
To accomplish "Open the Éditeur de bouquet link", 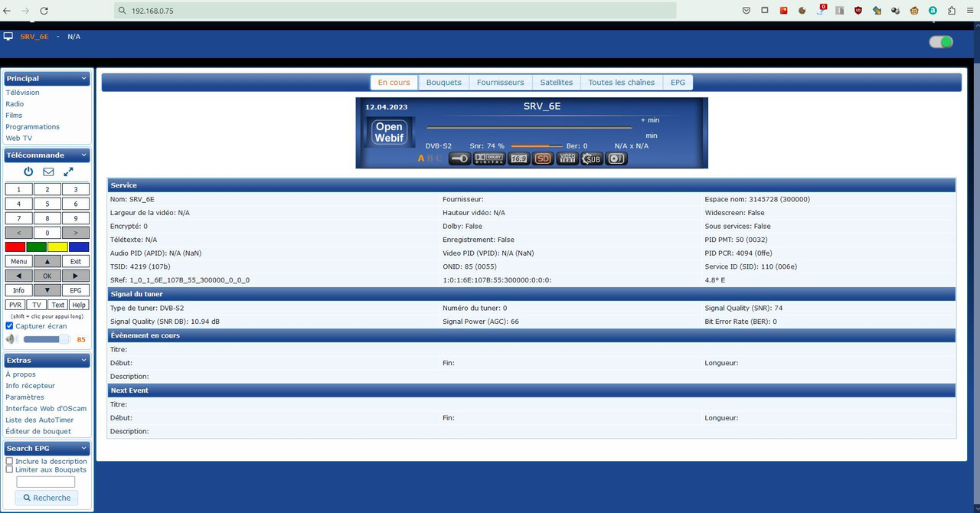I will [x=38, y=432].
